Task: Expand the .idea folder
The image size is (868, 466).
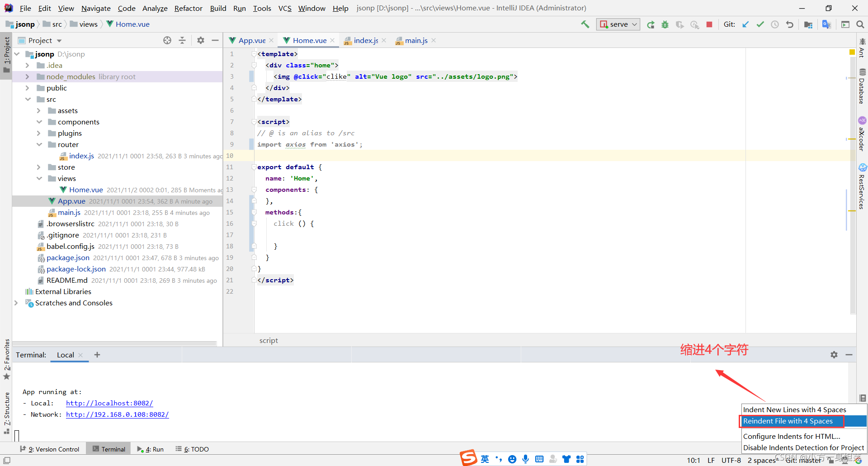Action: (28, 65)
